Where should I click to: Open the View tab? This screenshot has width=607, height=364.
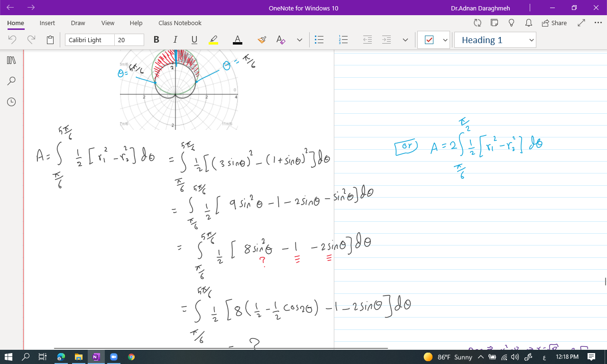(x=108, y=23)
